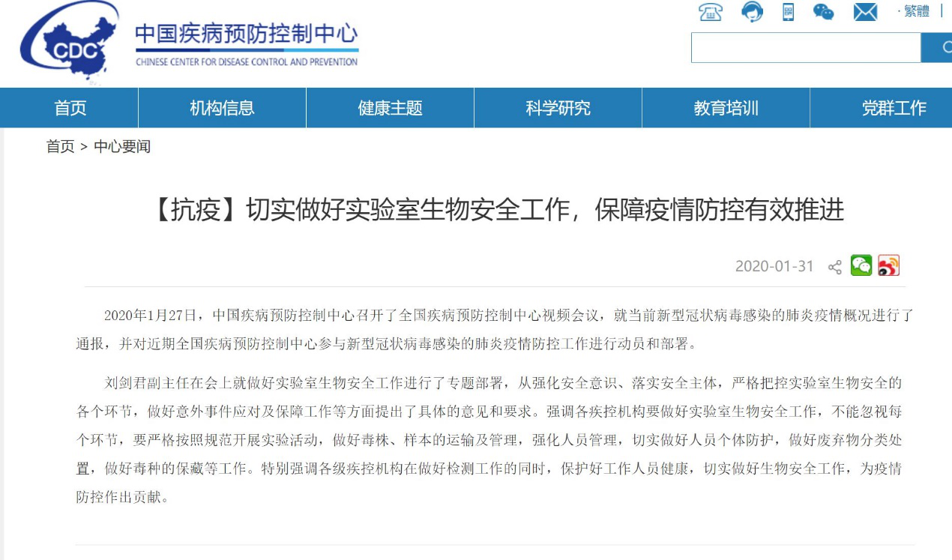Click the mobile phone QR code icon
Viewport: 952px width, 560px height.
click(788, 12)
